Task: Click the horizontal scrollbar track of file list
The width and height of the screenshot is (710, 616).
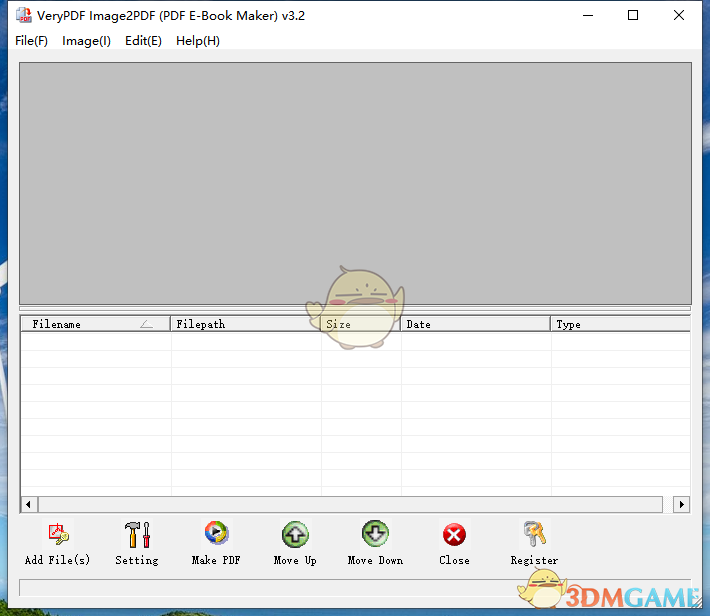Action: coord(350,504)
